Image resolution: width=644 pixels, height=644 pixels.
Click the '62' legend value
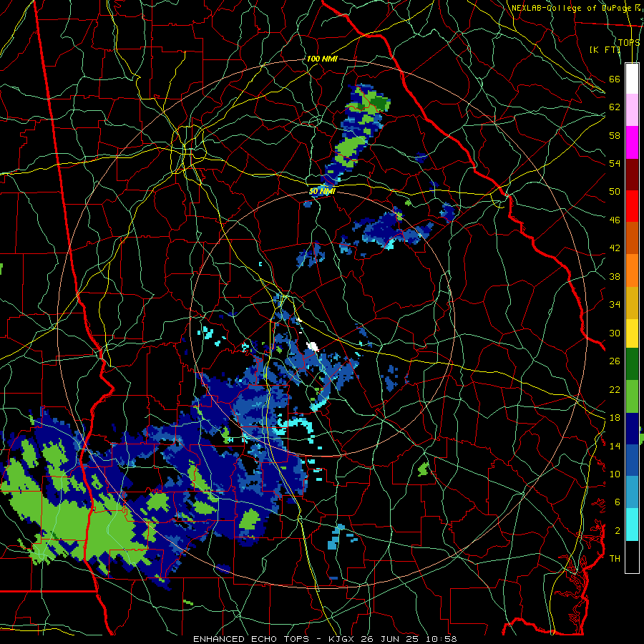(x=615, y=107)
